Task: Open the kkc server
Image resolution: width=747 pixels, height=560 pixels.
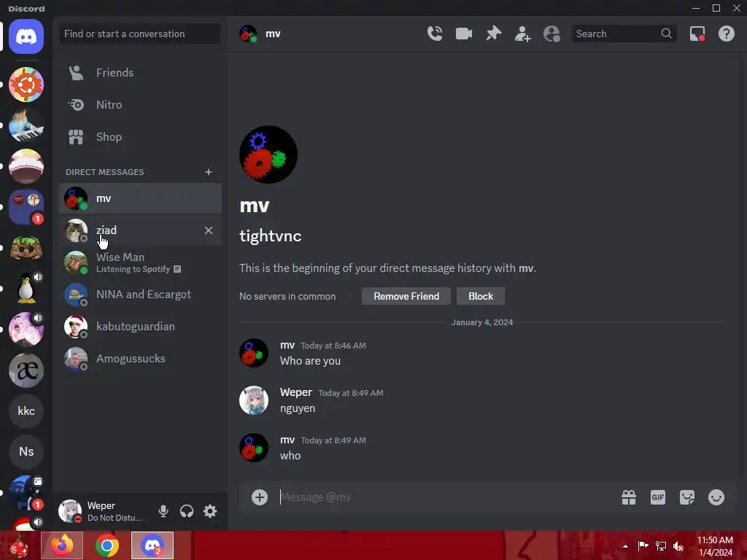Action: [26, 411]
